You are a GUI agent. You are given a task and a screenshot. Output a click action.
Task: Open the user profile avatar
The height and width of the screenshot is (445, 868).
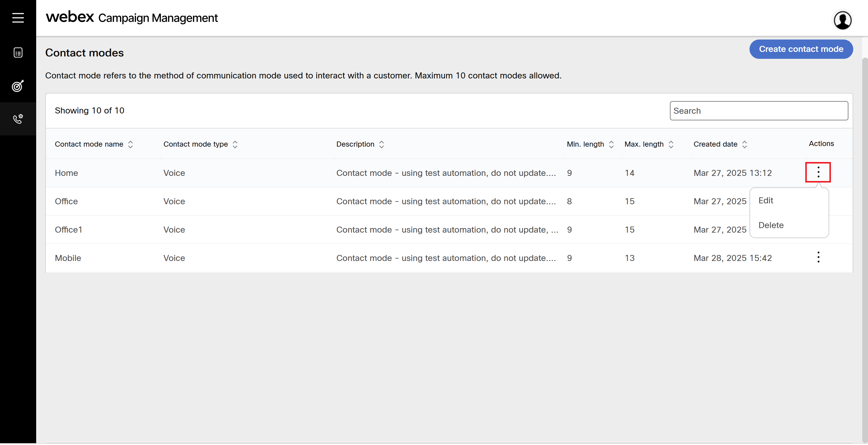click(x=842, y=20)
